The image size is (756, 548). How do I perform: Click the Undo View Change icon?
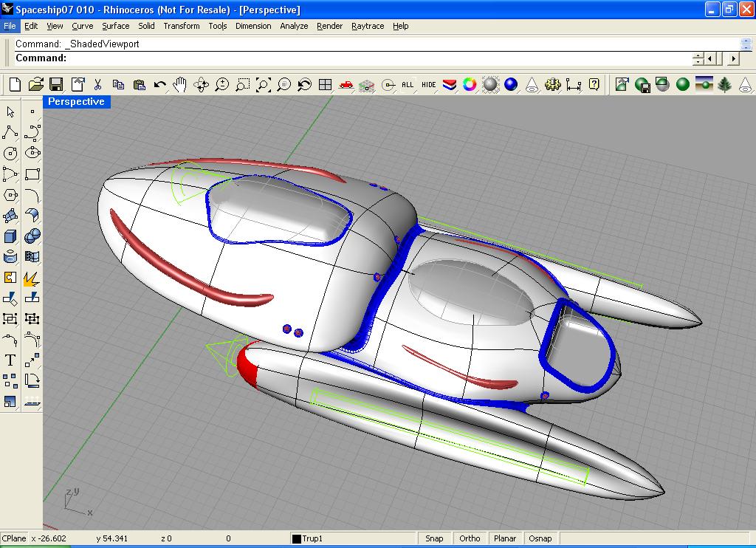[305, 85]
